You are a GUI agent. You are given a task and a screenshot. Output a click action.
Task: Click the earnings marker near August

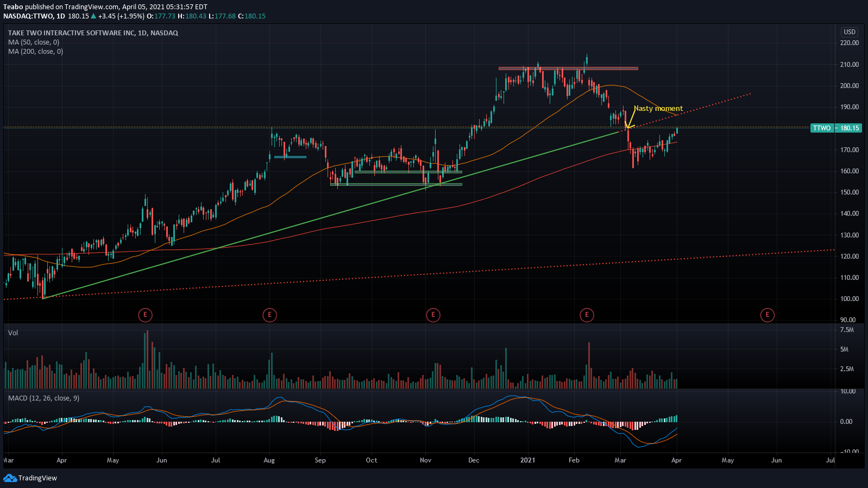pyautogui.click(x=269, y=315)
